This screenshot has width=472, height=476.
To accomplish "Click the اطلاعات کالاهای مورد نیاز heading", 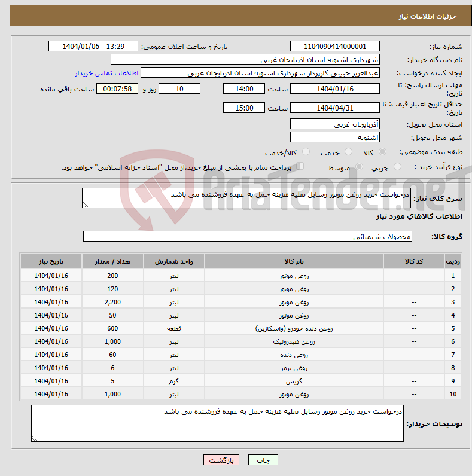I will coord(419,216).
